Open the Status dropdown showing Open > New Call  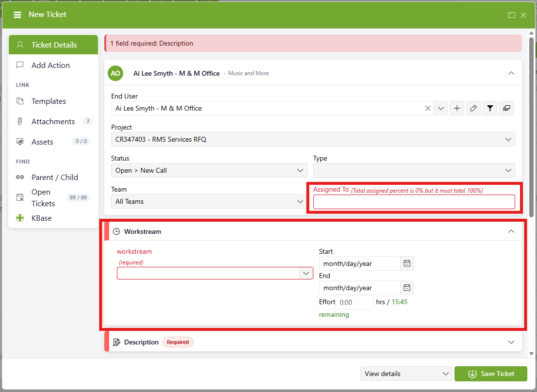(x=209, y=170)
